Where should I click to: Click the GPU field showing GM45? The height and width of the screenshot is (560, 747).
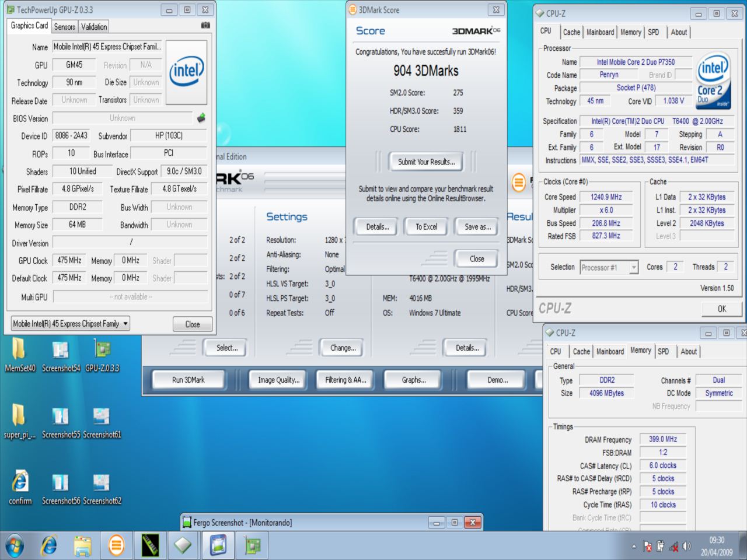pos(76,65)
